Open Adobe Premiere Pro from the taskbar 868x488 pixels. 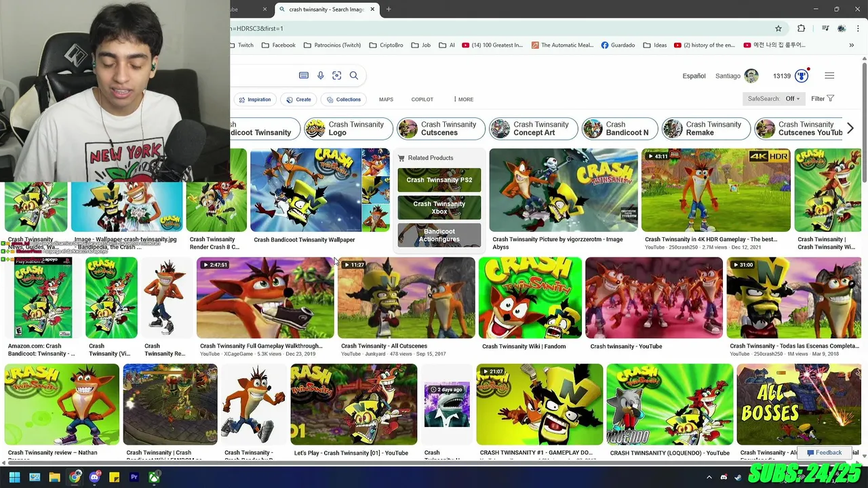134,477
